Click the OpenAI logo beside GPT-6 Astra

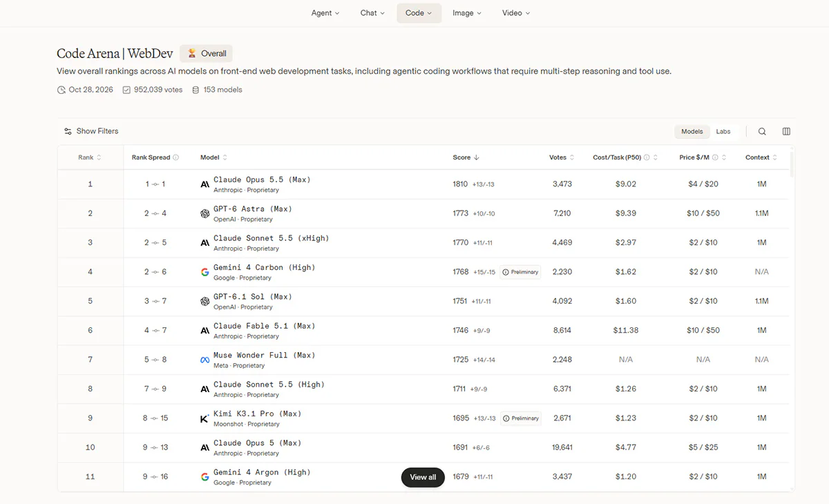point(204,214)
